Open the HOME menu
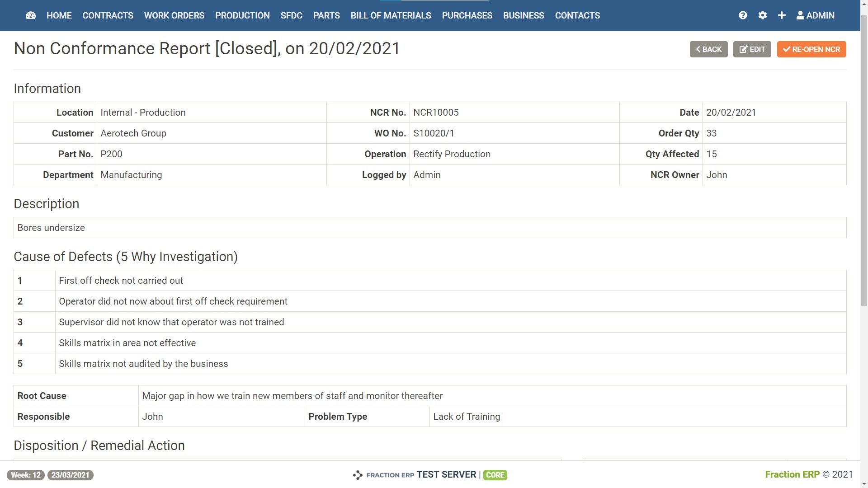This screenshot has height=488, width=868. click(59, 15)
